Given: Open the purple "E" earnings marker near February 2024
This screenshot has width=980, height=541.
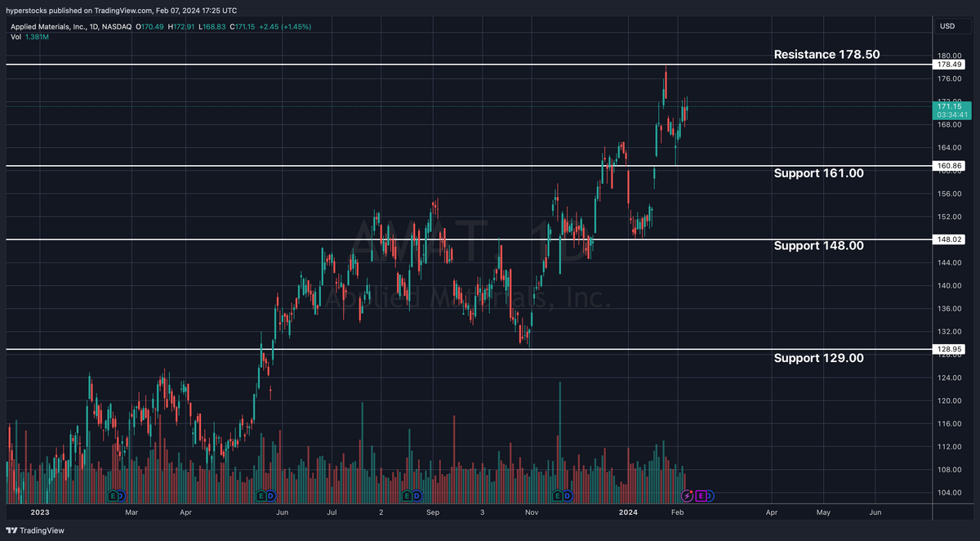Looking at the screenshot, I should click(701, 496).
